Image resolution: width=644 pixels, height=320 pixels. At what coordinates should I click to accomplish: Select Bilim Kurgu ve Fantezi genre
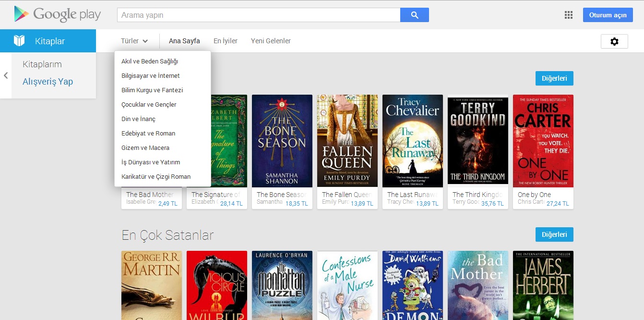tap(163, 90)
